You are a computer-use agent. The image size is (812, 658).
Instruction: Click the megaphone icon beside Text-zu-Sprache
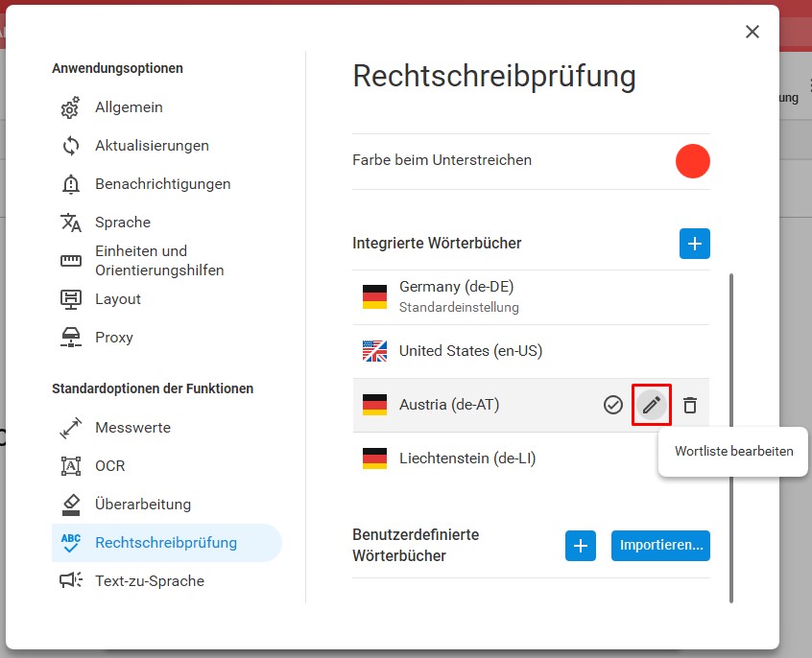[x=70, y=580]
